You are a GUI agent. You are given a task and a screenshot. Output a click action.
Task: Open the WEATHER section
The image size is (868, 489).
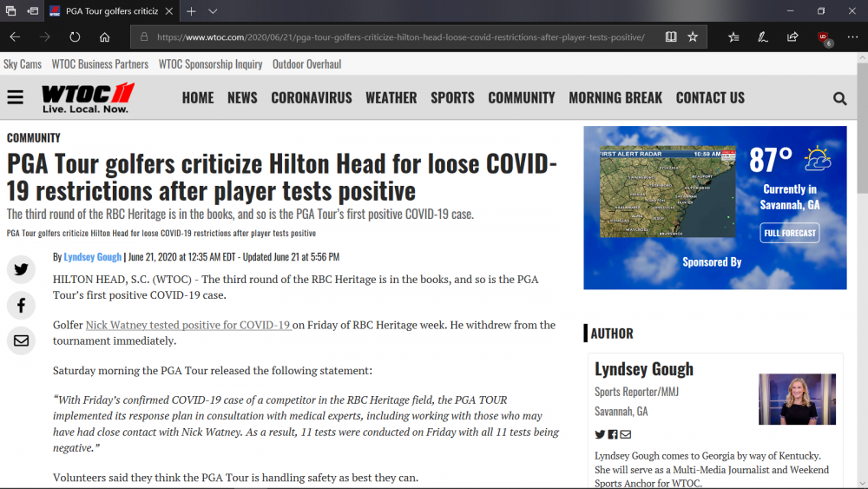pyautogui.click(x=391, y=98)
